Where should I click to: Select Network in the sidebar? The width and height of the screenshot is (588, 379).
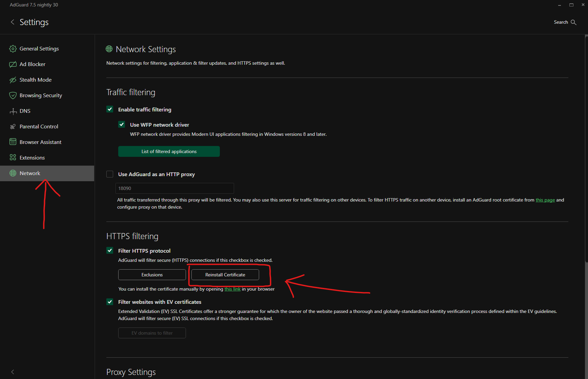click(x=47, y=173)
